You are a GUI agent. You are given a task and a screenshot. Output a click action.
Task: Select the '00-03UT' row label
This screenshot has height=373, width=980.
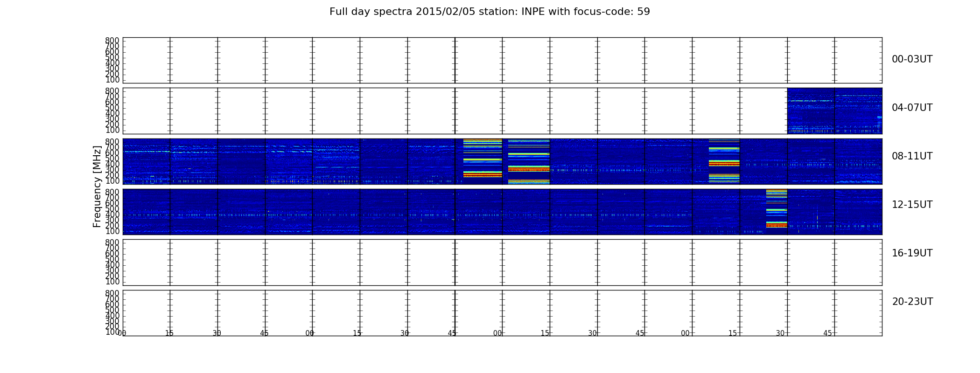[x=912, y=59]
